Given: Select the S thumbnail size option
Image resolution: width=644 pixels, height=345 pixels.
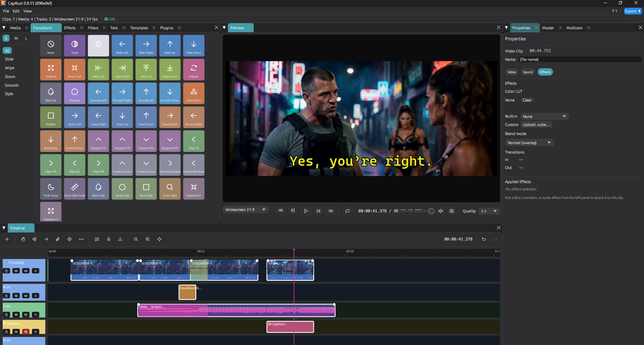Looking at the screenshot, I should pyautogui.click(x=6, y=38).
